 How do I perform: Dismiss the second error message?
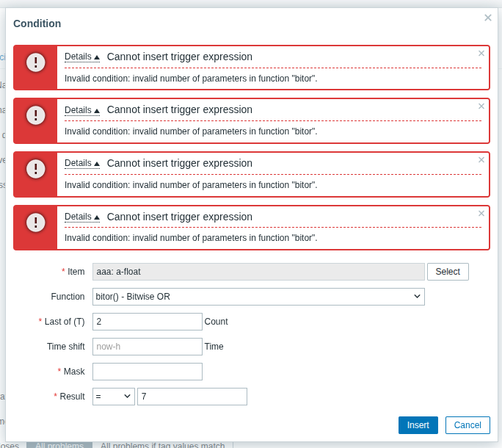pos(481,106)
